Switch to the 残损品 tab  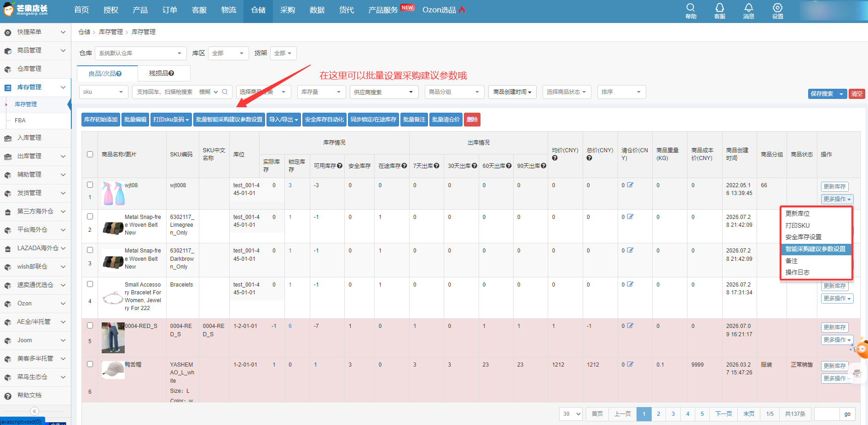coord(162,73)
